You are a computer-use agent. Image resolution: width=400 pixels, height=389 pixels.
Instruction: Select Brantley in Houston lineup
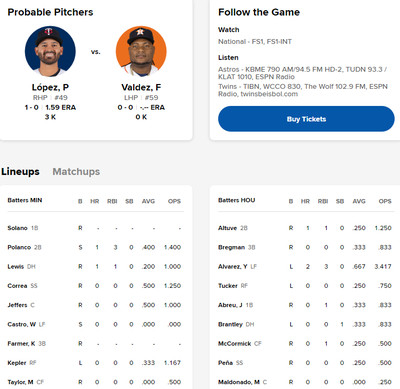point(230,324)
